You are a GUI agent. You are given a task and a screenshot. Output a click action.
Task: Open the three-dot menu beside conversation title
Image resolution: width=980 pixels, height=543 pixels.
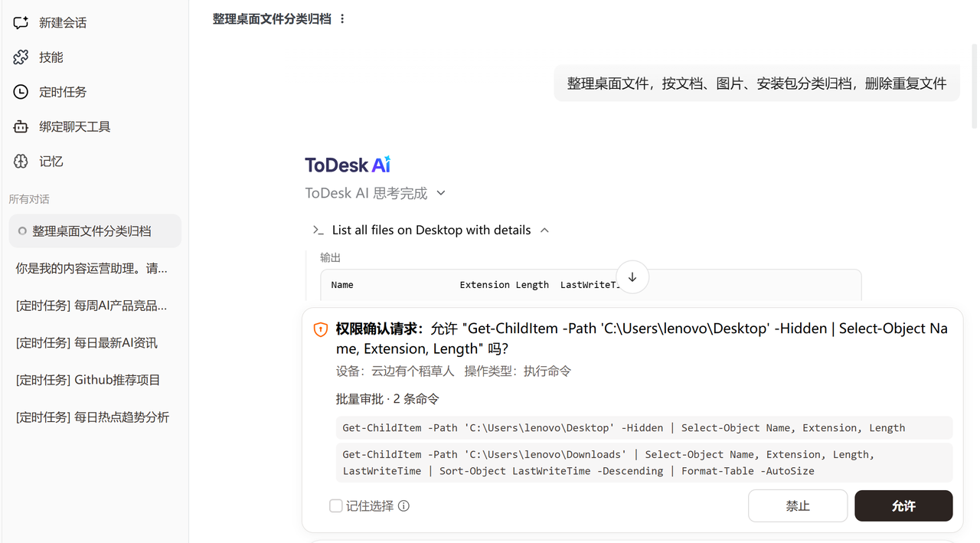342,19
